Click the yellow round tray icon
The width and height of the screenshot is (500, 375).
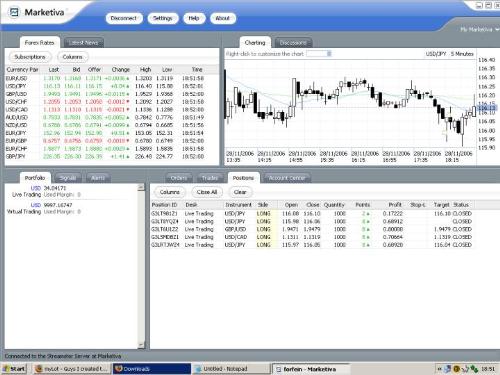pyautogui.click(x=457, y=369)
